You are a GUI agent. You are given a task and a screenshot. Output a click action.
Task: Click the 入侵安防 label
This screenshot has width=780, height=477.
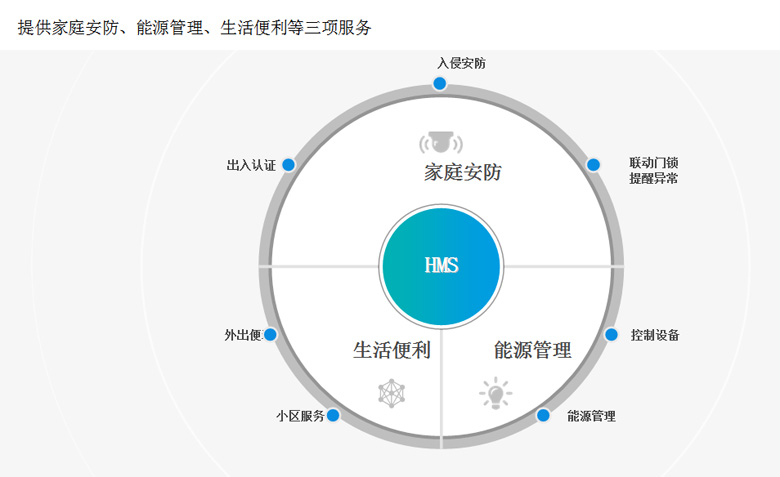click(x=462, y=63)
